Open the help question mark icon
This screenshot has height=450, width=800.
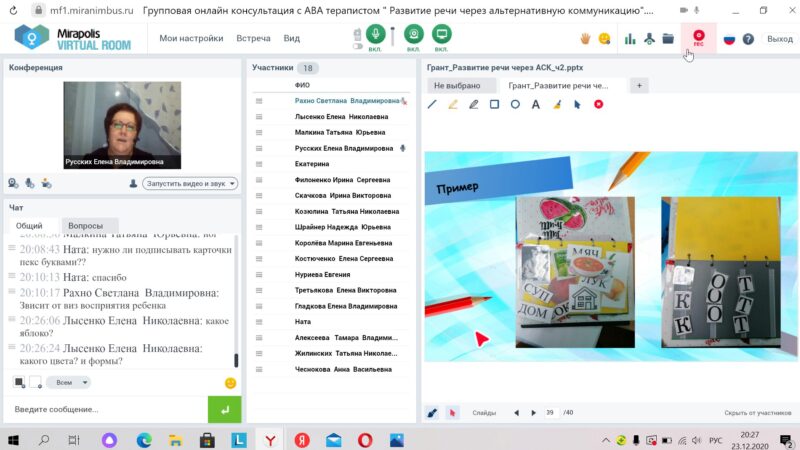pos(748,39)
